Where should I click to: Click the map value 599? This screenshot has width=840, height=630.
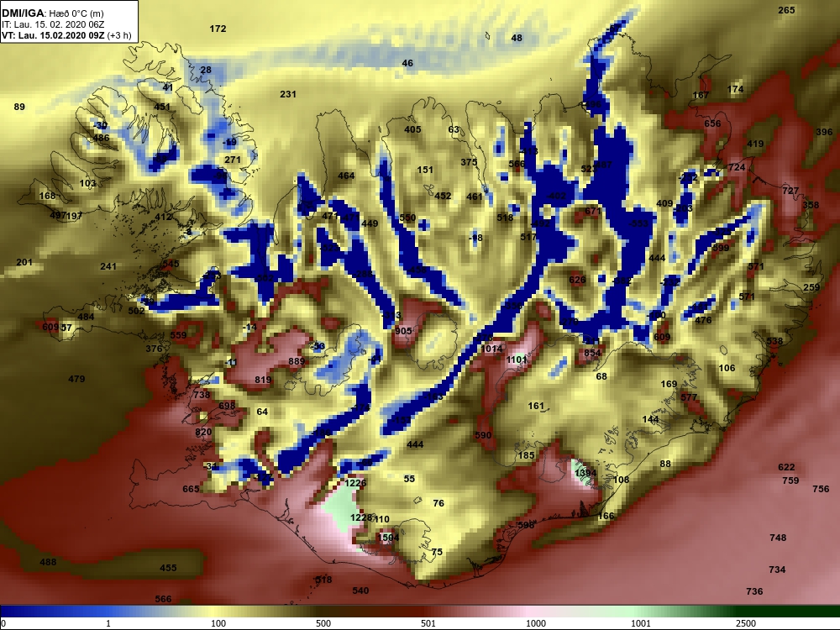click(721, 248)
